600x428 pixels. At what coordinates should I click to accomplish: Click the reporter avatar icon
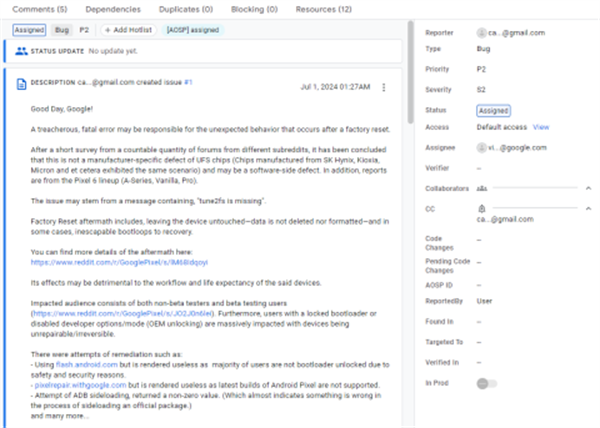(481, 33)
